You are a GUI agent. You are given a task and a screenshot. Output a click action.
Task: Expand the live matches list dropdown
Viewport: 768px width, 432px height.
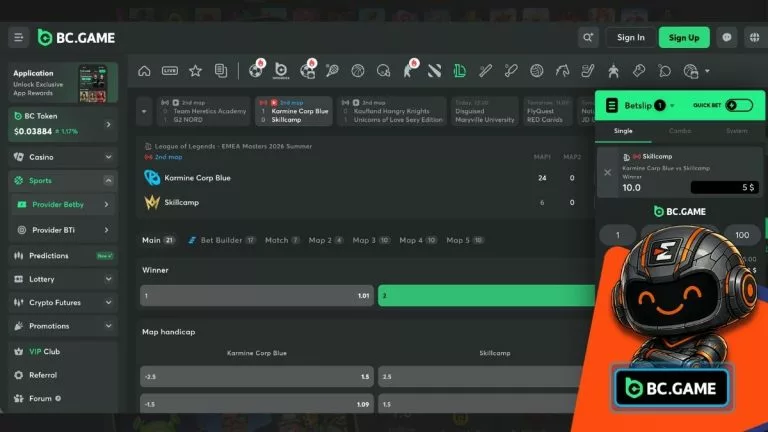click(x=144, y=111)
